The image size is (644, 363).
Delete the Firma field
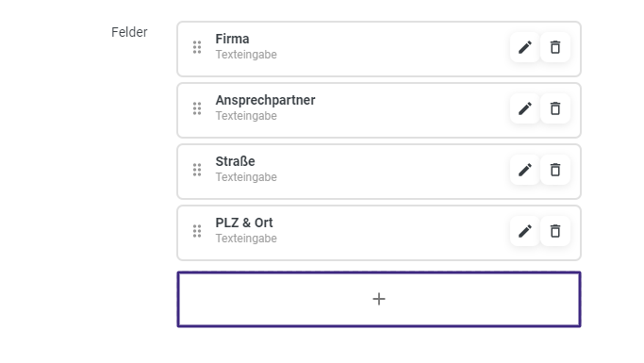555,47
